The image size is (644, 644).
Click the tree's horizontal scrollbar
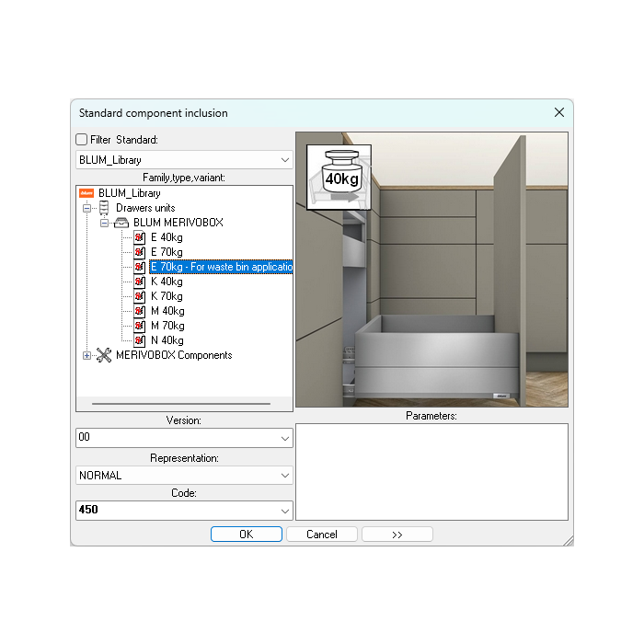tap(181, 404)
